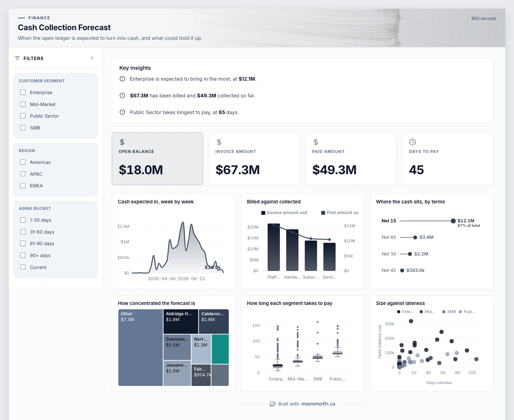Toggle the 31-60 days aging checkbox
514x420 pixels.
pos(23,232)
